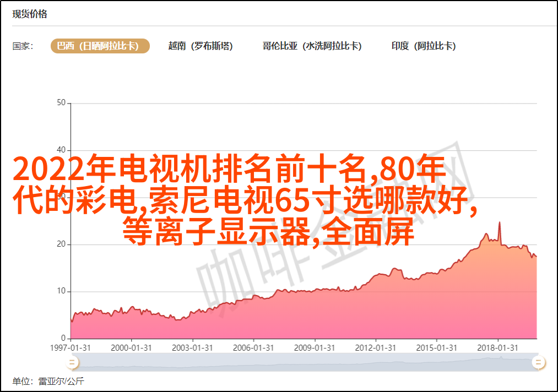This screenshot has width=558, height=392.
Task: Click the 2018-01-31 date label
Action: pos(498,348)
